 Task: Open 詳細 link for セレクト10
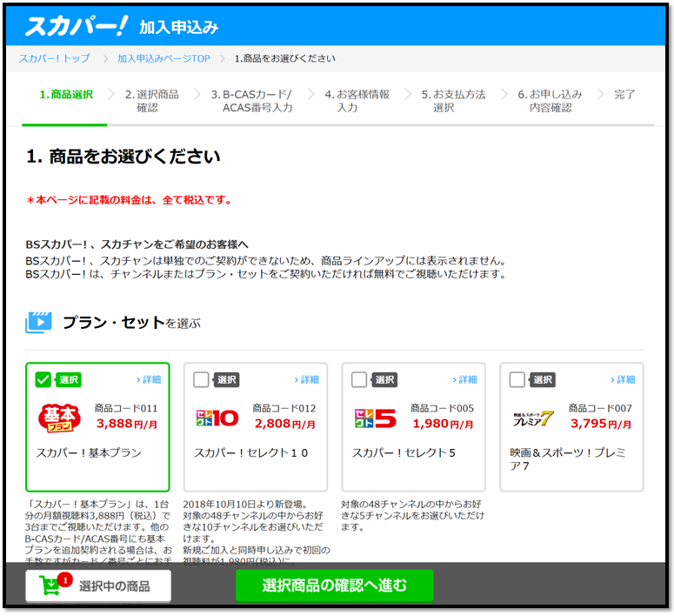click(306, 379)
